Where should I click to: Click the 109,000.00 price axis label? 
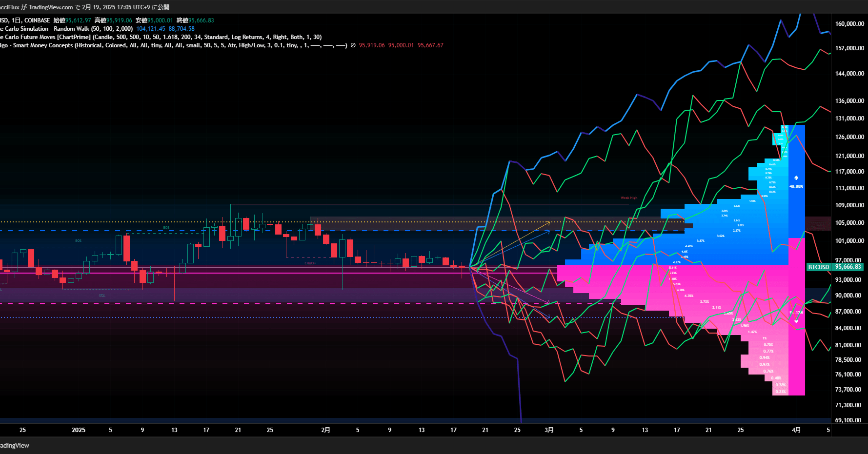click(x=849, y=205)
